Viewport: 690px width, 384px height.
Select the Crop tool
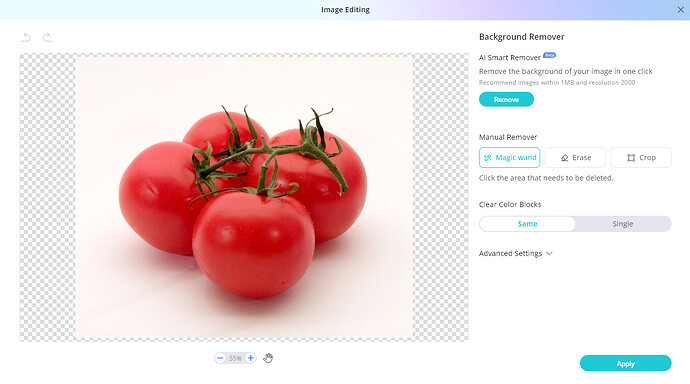click(641, 157)
